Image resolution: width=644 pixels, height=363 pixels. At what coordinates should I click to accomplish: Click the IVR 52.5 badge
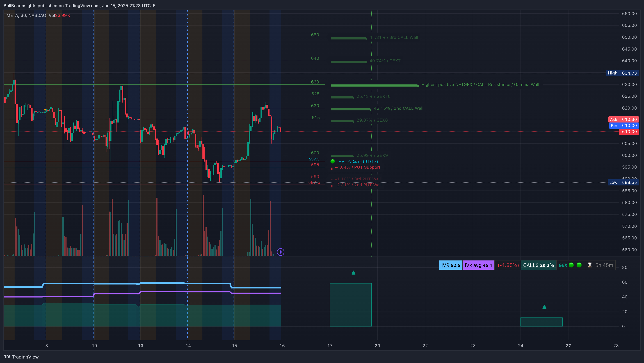pyautogui.click(x=451, y=265)
